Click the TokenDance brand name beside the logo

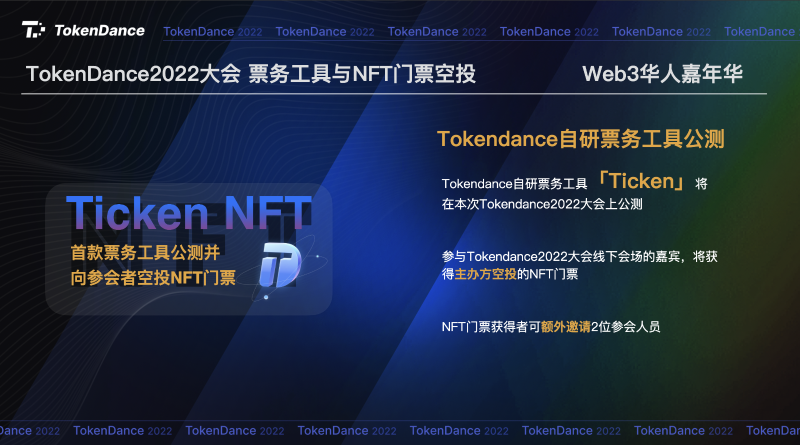click(x=99, y=31)
